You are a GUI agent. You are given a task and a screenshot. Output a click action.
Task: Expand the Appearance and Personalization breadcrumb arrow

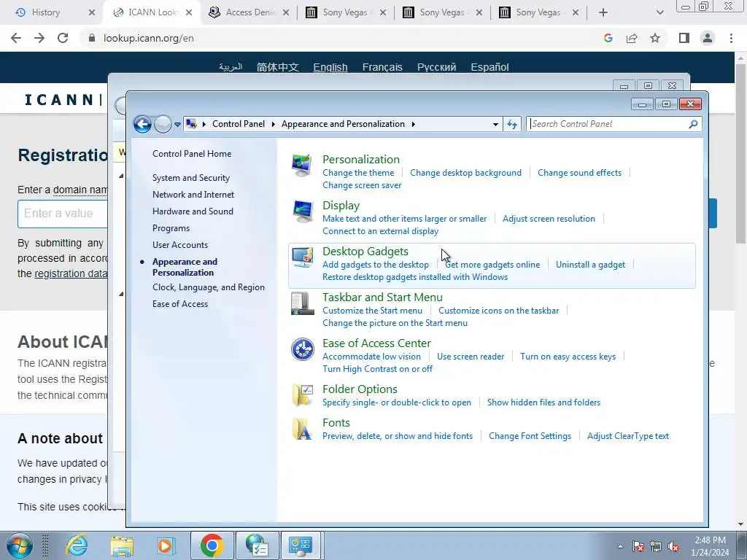pos(414,124)
